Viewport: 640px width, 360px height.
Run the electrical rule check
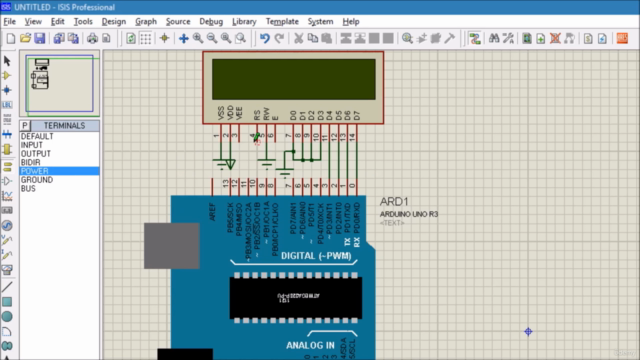(602, 38)
